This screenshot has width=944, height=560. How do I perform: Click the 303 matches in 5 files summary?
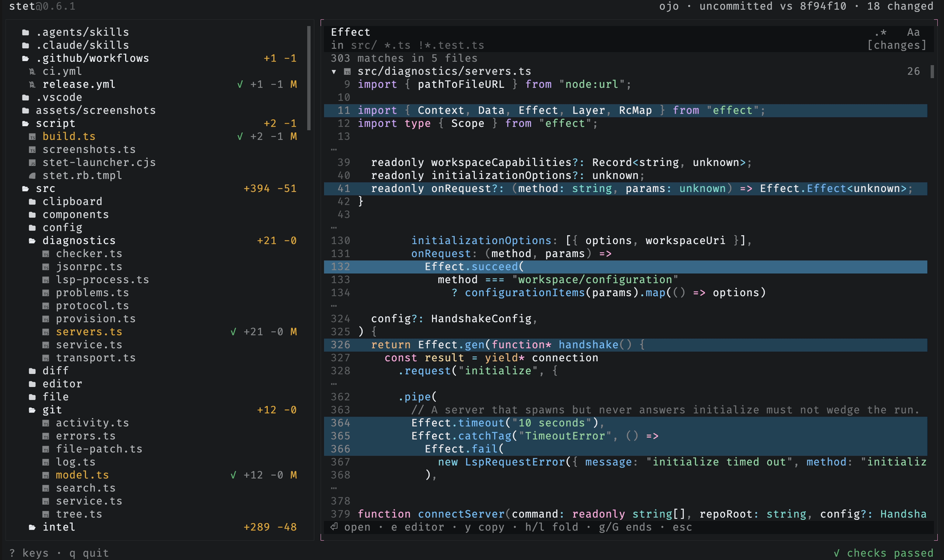click(404, 59)
